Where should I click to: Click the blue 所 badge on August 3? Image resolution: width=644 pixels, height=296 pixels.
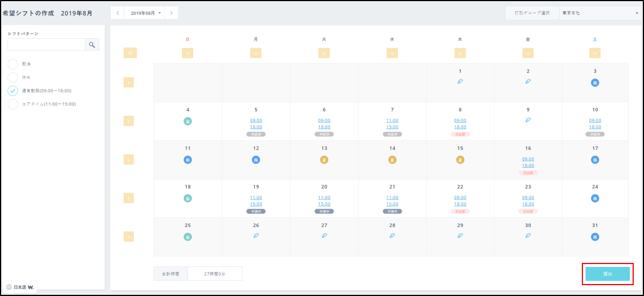(x=595, y=82)
